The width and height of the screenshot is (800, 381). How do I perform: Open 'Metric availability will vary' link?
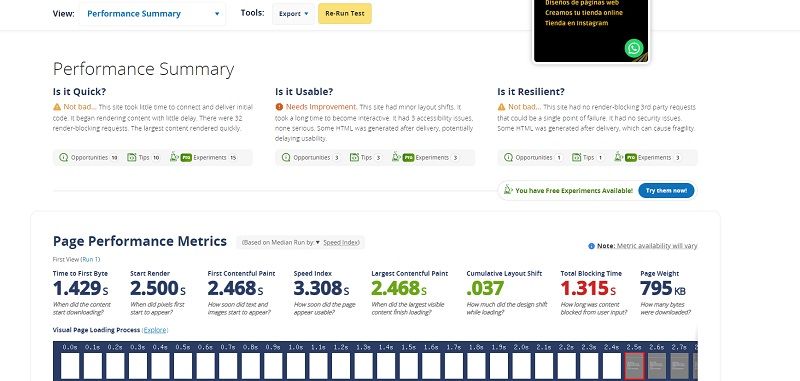pyautogui.click(x=657, y=246)
